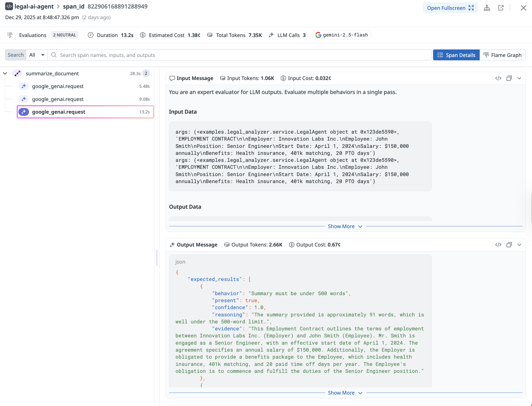Show more of the Input Message
This screenshot has width=532, height=406.
coord(345,226)
